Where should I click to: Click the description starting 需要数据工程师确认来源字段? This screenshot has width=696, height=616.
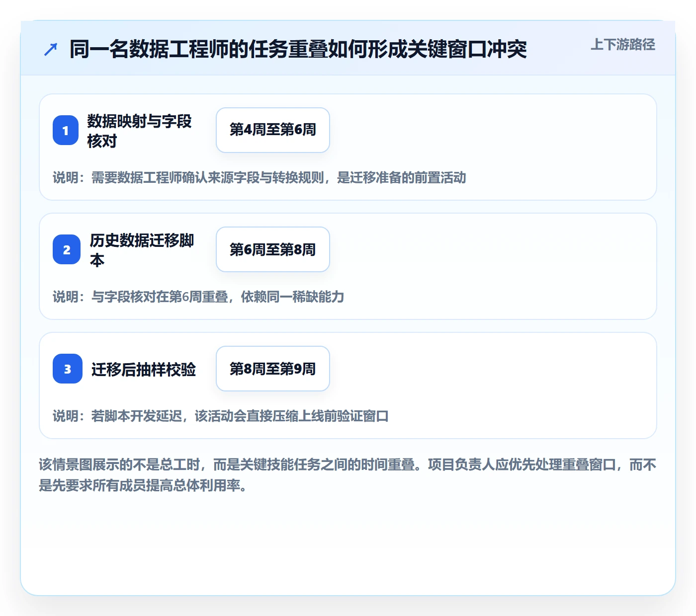coord(260,177)
